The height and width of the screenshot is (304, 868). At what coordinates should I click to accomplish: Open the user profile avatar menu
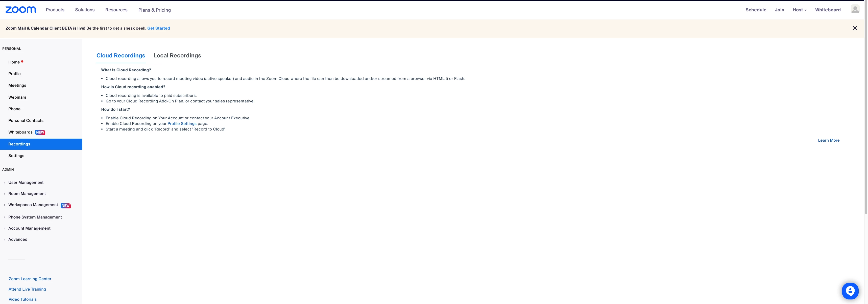tap(855, 9)
